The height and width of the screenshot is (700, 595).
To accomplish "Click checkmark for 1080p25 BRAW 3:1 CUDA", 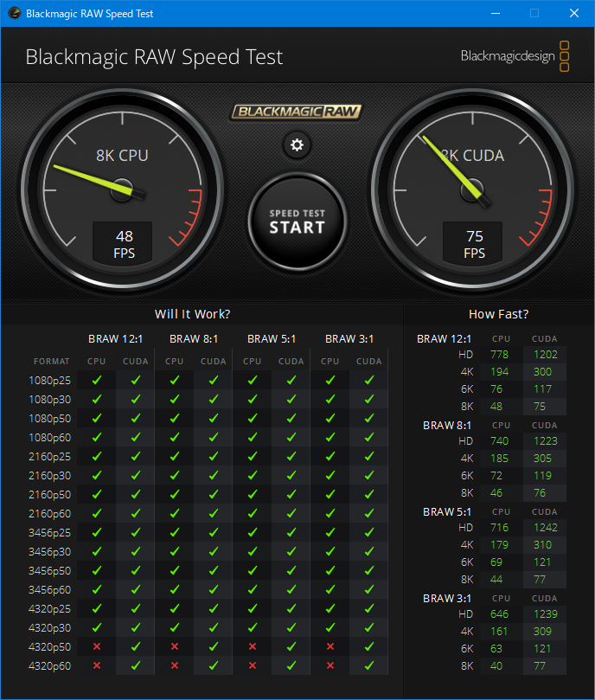I will pos(369,380).
